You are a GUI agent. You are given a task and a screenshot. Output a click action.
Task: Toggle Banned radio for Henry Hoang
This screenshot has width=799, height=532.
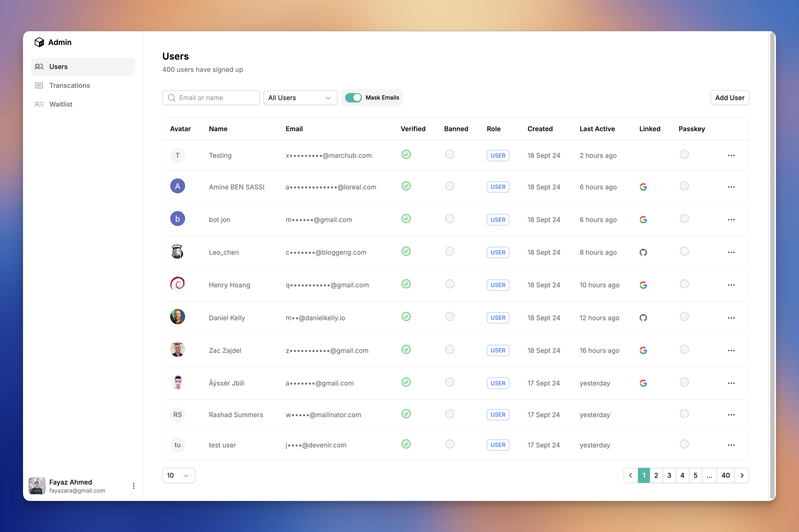pyautogui.click(x=449, y=284)
